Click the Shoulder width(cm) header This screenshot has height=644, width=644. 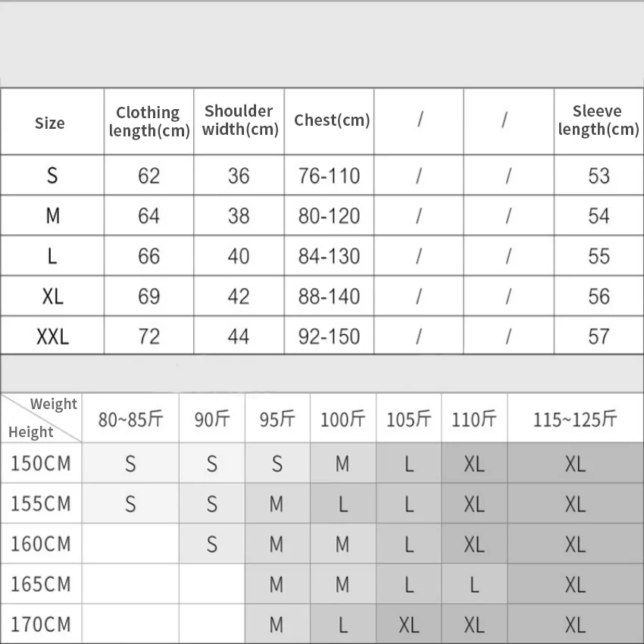tap(239, 120)
